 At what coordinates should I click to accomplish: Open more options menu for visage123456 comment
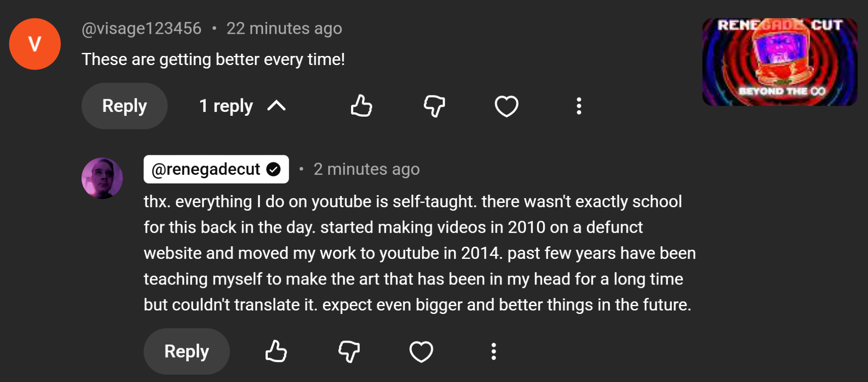(x=579, y=106)
